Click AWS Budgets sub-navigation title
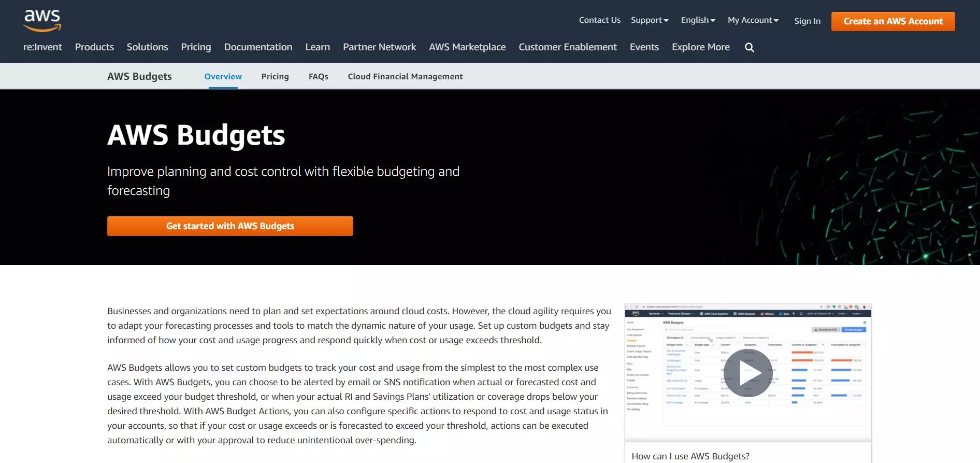980x463 pixels. click(139, 77)
